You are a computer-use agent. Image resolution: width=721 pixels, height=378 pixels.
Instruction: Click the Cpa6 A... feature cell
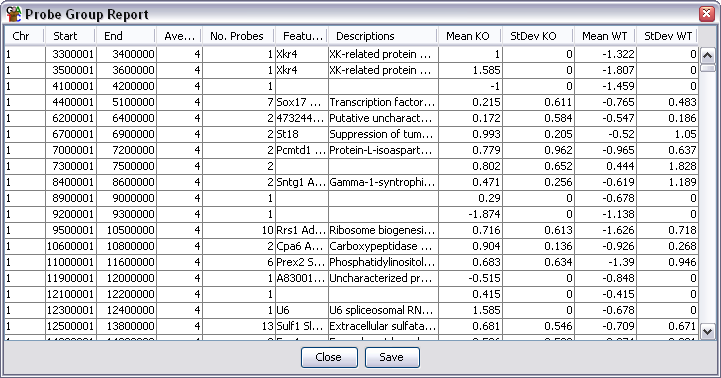[x=302, y=246]
